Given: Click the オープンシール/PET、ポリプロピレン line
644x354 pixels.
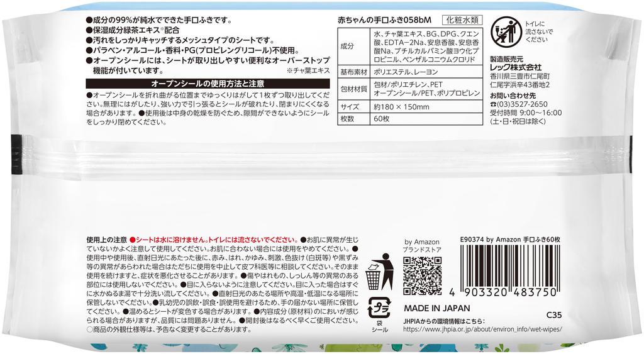Looking at the screenshot, I should (427, 93).
